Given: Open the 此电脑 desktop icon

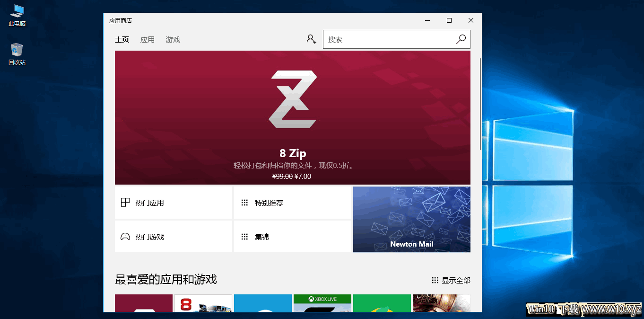Looking at the screenshot, I should [x=17, y=15].
